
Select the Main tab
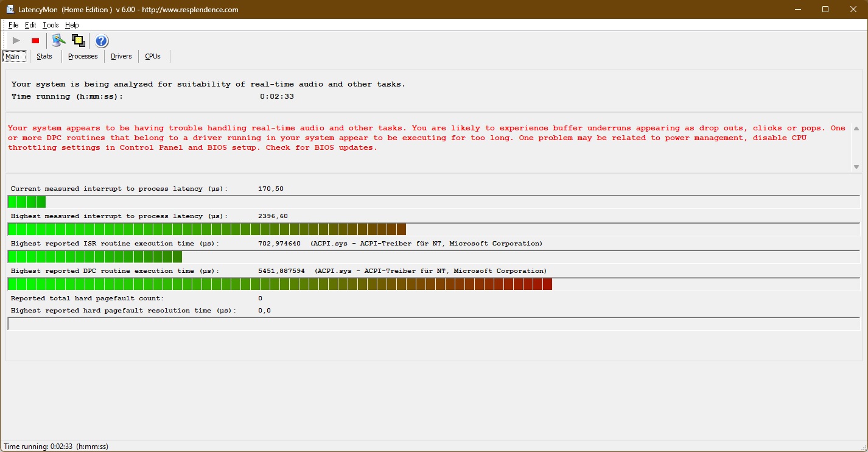coord(14,56)
